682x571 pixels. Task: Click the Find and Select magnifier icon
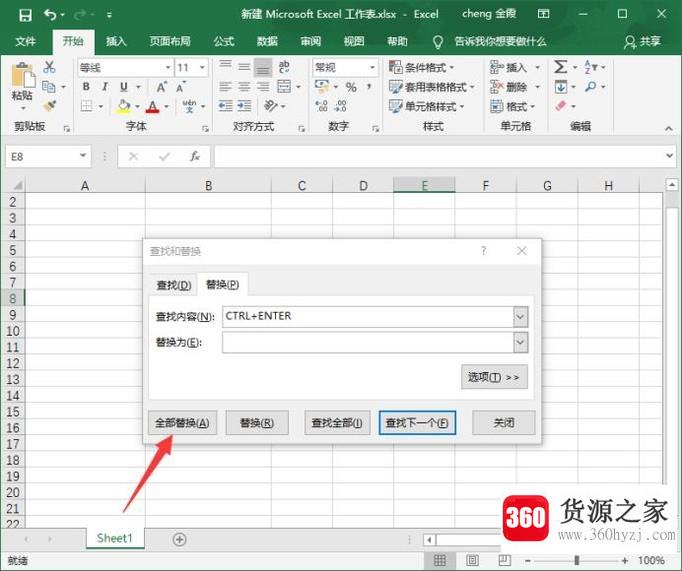point(591,87)
